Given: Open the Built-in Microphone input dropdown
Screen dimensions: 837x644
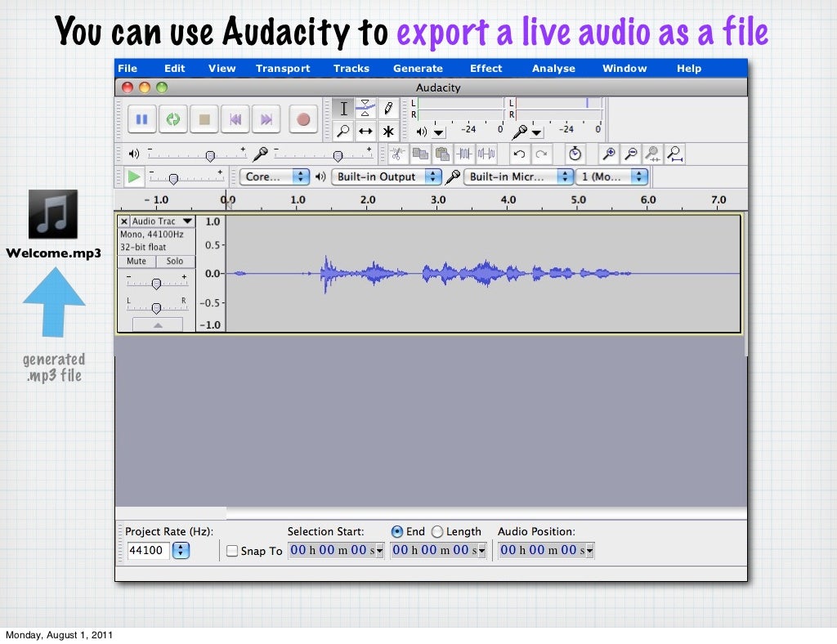Looking at the screenshot, I should pyautogui.click(x=519, y=177).
